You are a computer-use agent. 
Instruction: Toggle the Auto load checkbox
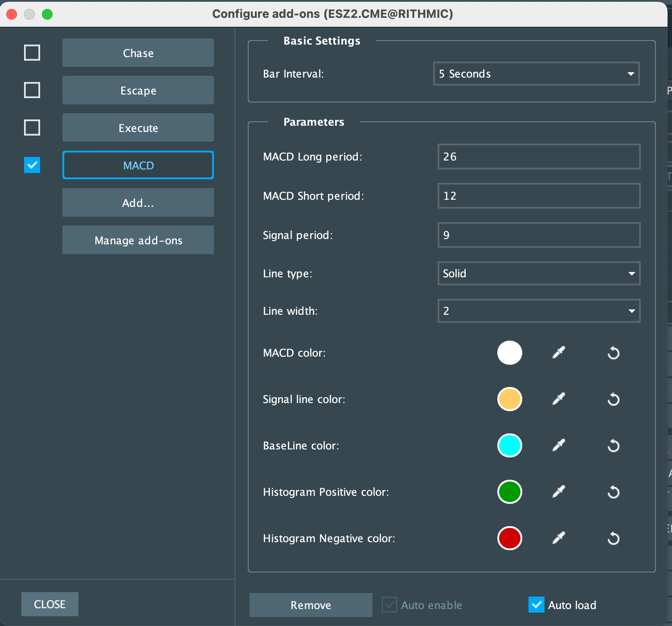tap(537, 605)
